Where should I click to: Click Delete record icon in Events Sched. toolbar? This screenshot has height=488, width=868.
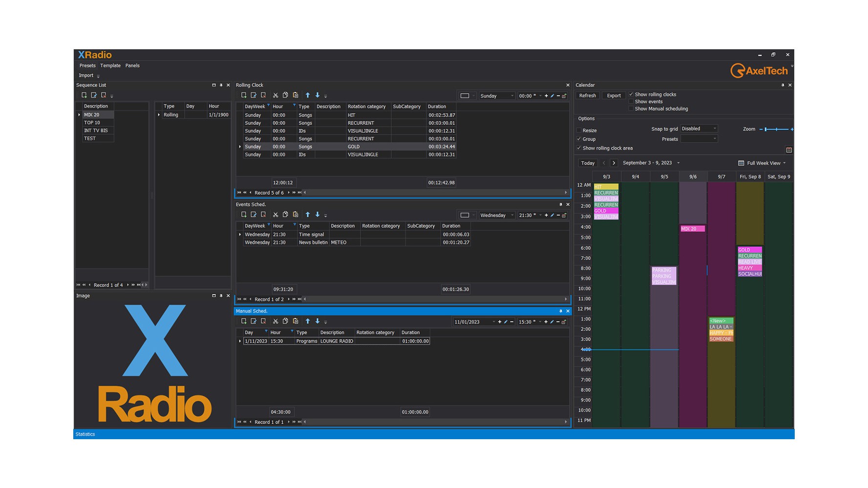pos(263,215)
